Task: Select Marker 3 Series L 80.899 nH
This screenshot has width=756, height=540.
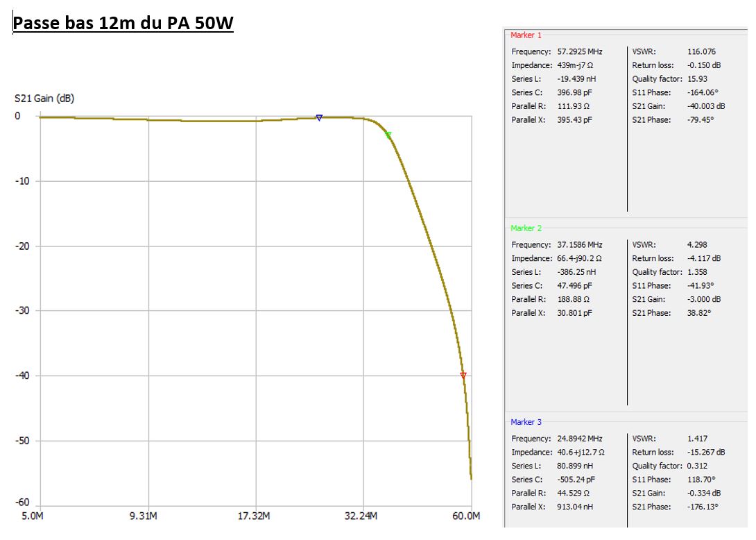Action: 575,466
